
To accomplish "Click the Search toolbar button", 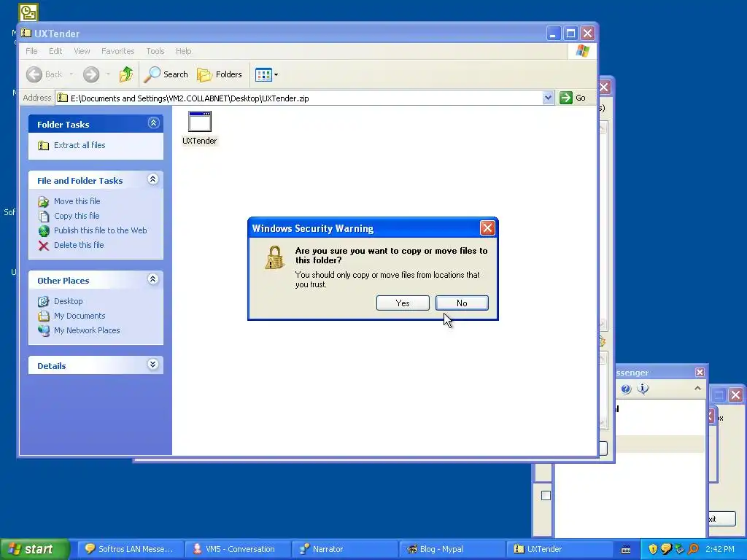I will [x=166, y=74].
